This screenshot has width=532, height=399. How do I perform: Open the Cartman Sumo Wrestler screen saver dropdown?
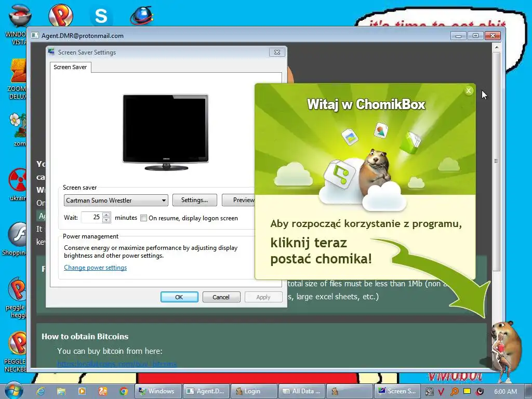(x=116, y=200)
